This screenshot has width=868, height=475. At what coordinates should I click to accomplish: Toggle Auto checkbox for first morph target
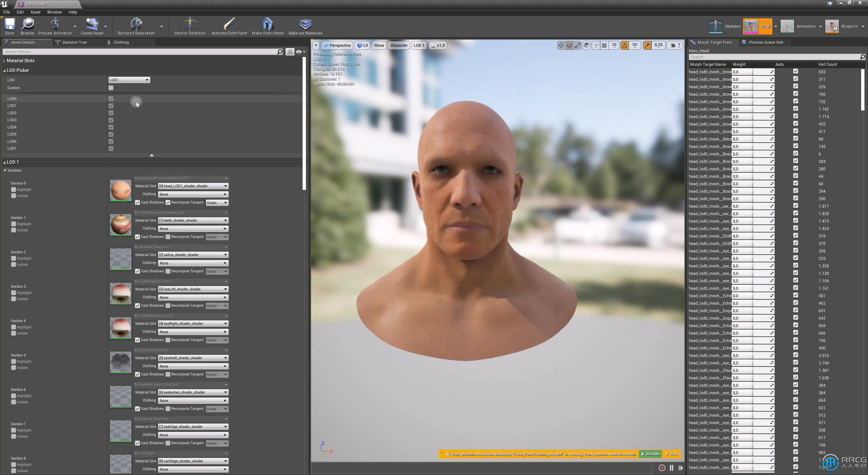[796, 71]
